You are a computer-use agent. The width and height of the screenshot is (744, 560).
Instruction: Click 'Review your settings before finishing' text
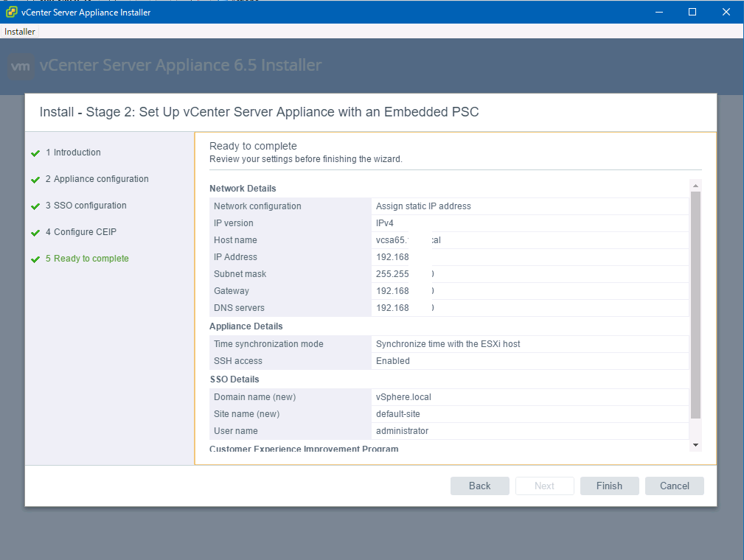(x=305, y=159)
